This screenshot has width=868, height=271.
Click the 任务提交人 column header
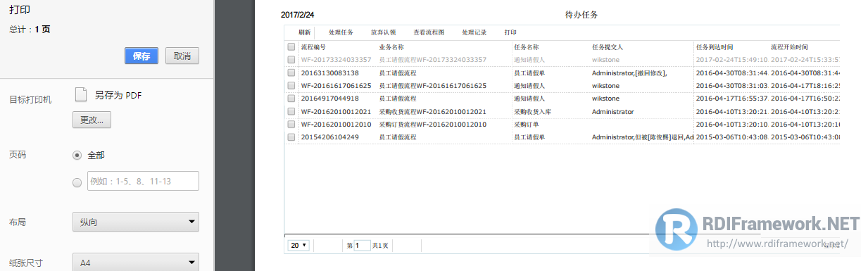(608, 47)
